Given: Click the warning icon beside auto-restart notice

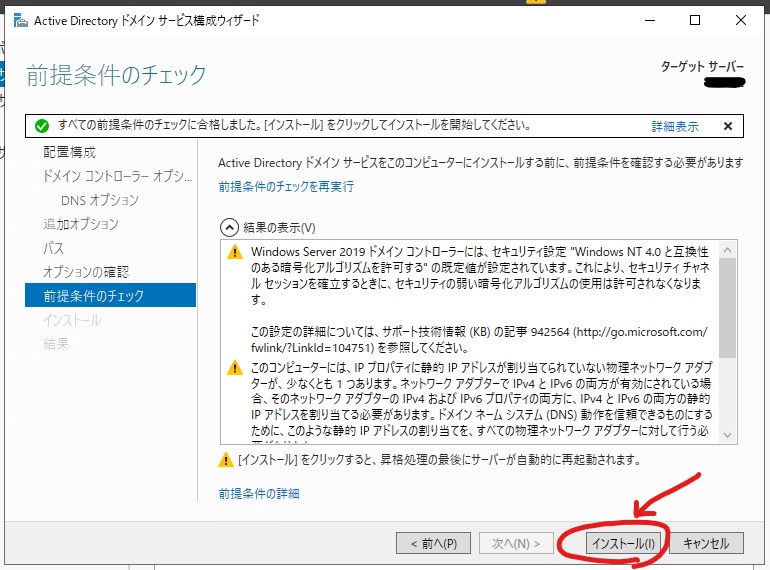Looking at the screenshot, I should coord(225,460).
